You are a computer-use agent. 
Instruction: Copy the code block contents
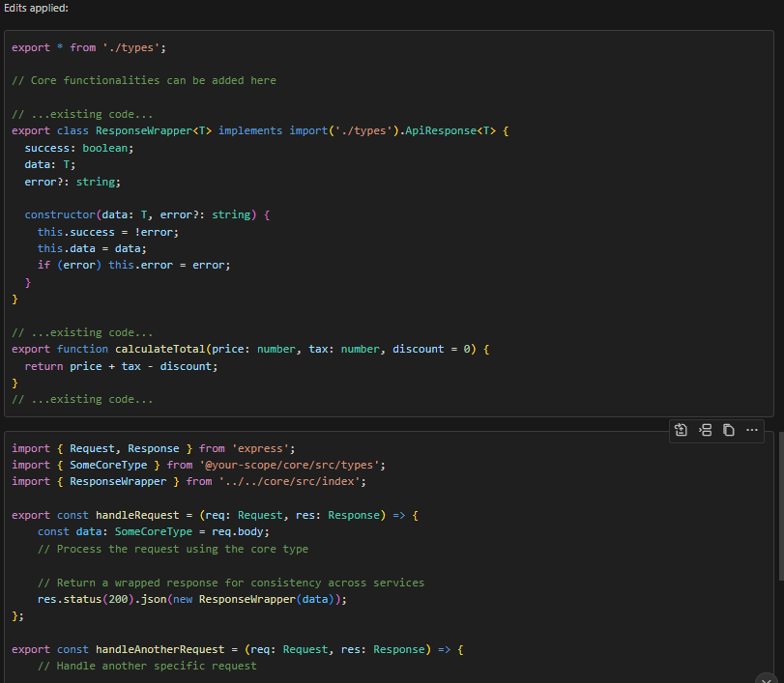point(729,430)
